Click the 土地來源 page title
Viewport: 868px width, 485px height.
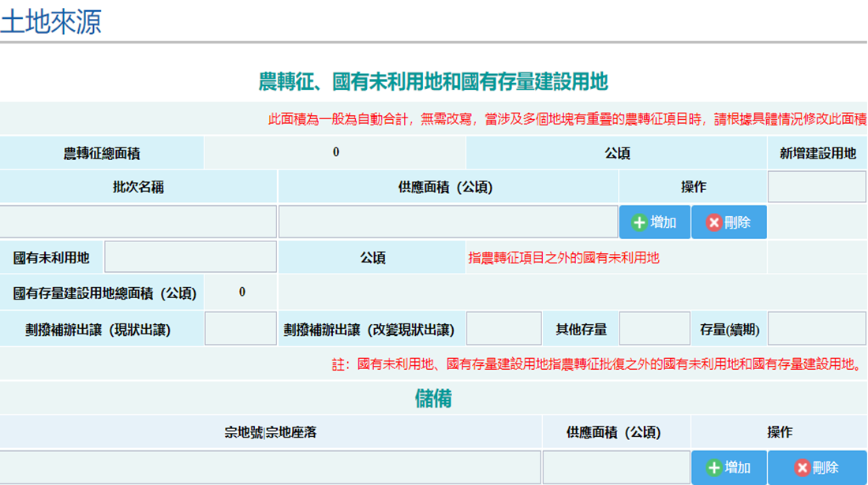click(51, 22)
